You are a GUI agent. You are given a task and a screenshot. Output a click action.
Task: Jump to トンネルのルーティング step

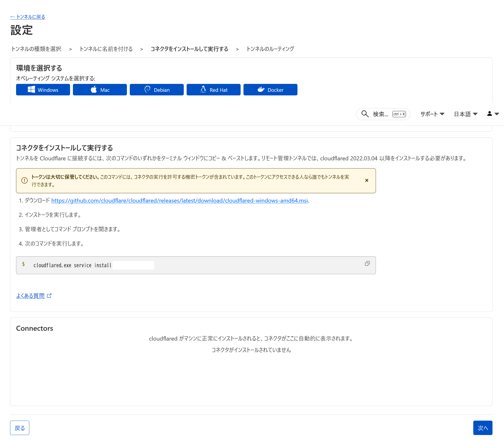[270, 49]
